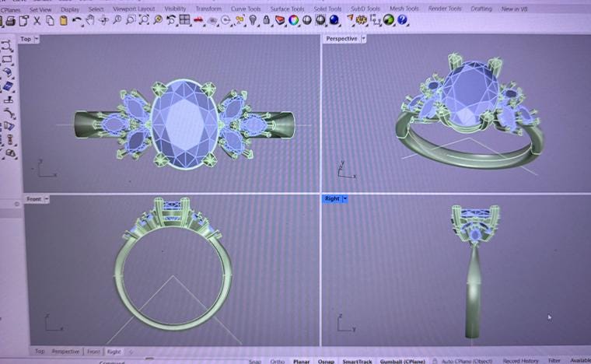The height and width of the screenshot is (364, 591).
Task: Toggle Osnap in the status bar
Action: (x=326, y=361)
